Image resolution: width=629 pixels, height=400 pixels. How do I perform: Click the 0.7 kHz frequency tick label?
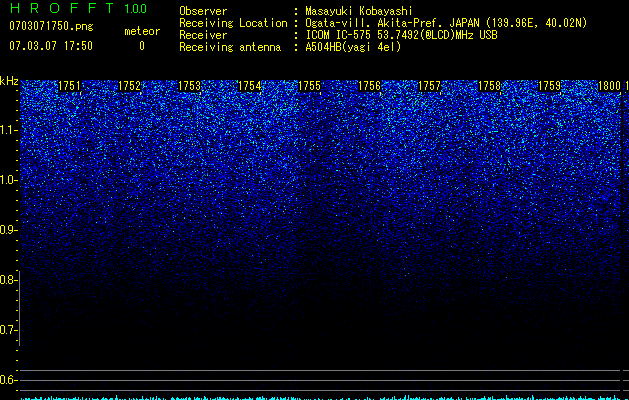click(x=8, y=330)
